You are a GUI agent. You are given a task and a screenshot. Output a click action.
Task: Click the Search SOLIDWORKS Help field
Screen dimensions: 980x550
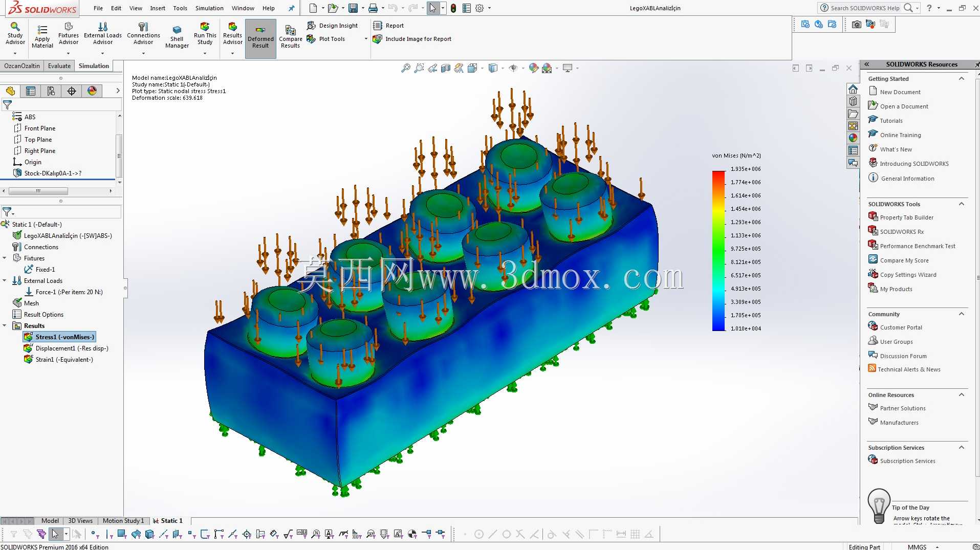tap(865, 8)
